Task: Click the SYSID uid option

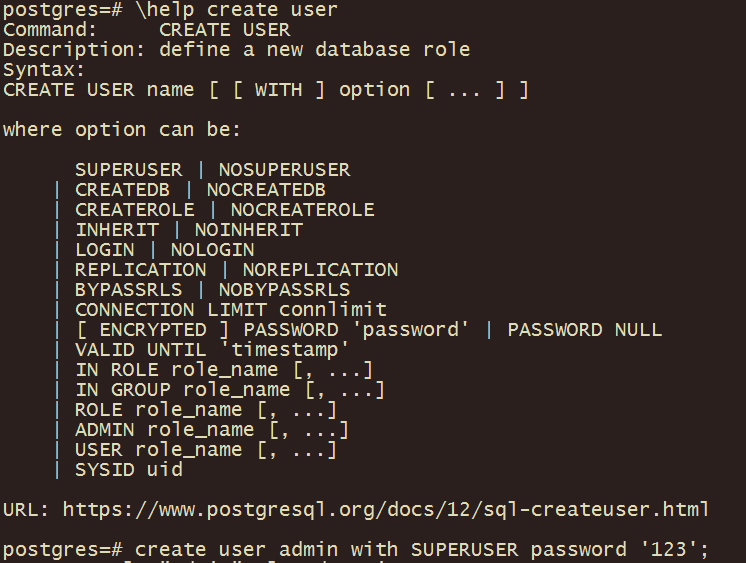Action: (128, 470)
